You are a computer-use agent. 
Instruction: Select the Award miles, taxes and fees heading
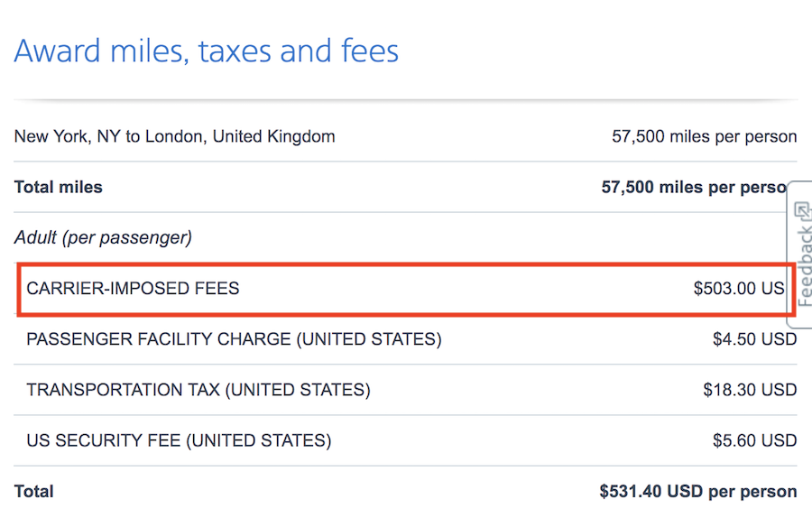click(207, 51)
